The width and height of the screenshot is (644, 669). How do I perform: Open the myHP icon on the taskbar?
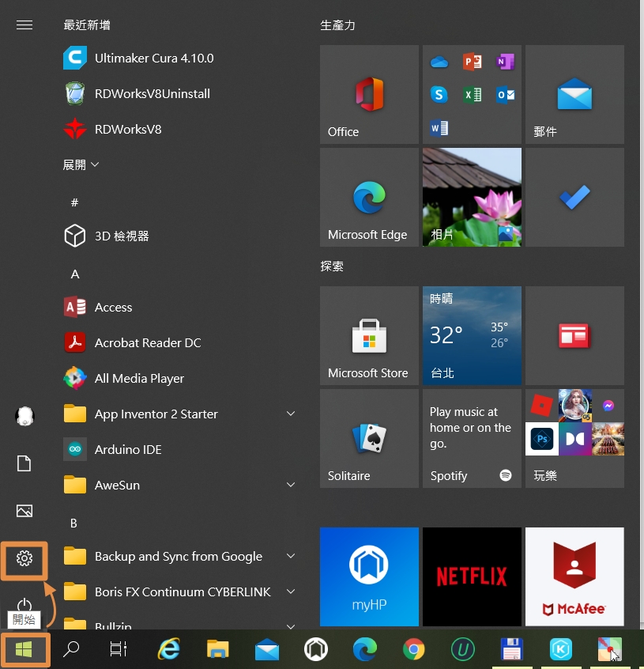(x=316, y=649)
